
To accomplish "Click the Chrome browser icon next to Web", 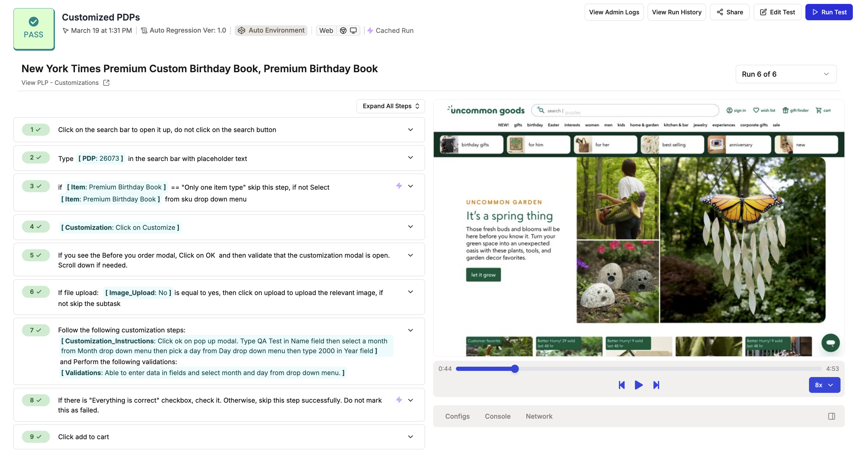I will pyautogui.click(x=343, y=30).
